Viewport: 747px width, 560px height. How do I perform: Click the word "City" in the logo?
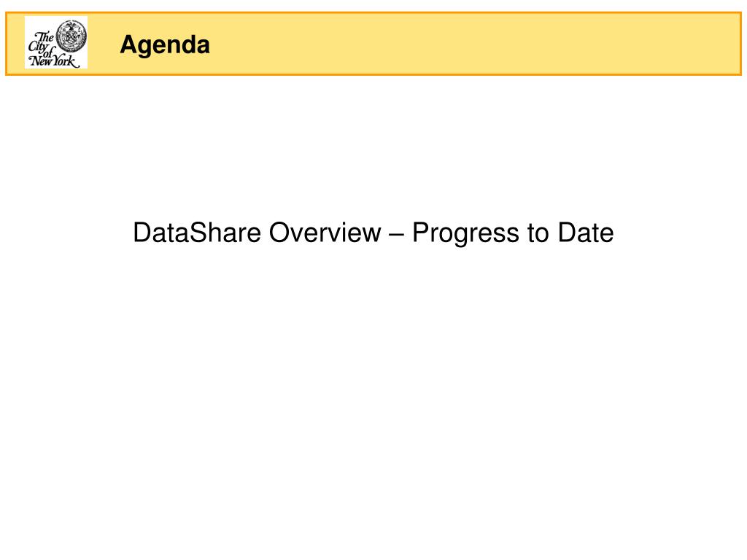pyautogui.click(x=37, y=47)
